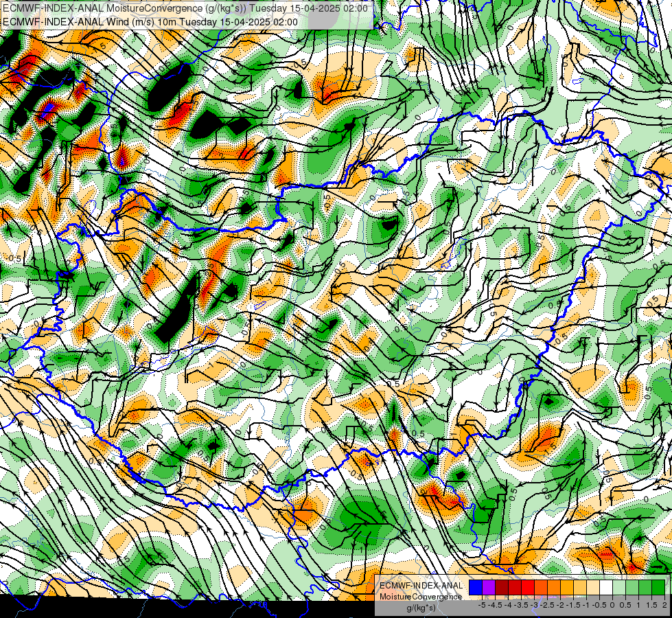The width and height of the screenshot is (672, 618).
Task: Click the dark red swatch for -4.5 to -4
Action: (x=502, y=588)
